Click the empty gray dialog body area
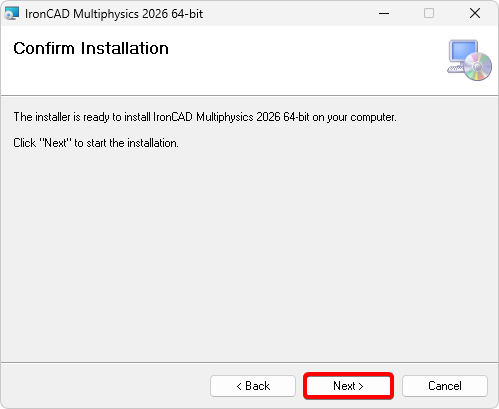The width and height of the screenshot is (499, 409). tap(249, 253)
